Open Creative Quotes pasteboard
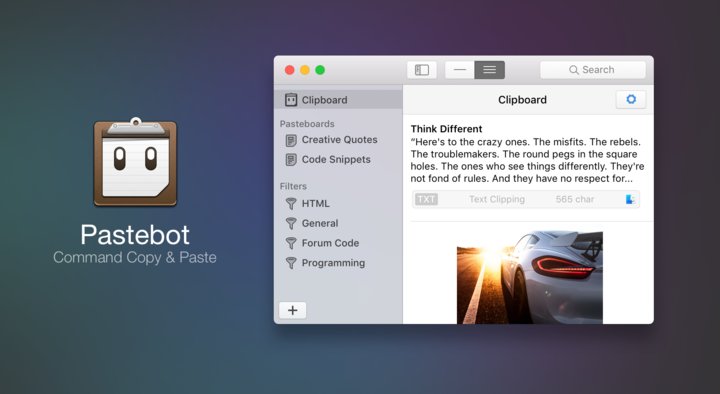The width and height of the screenshot is (720, 394). tap(338, 140)
